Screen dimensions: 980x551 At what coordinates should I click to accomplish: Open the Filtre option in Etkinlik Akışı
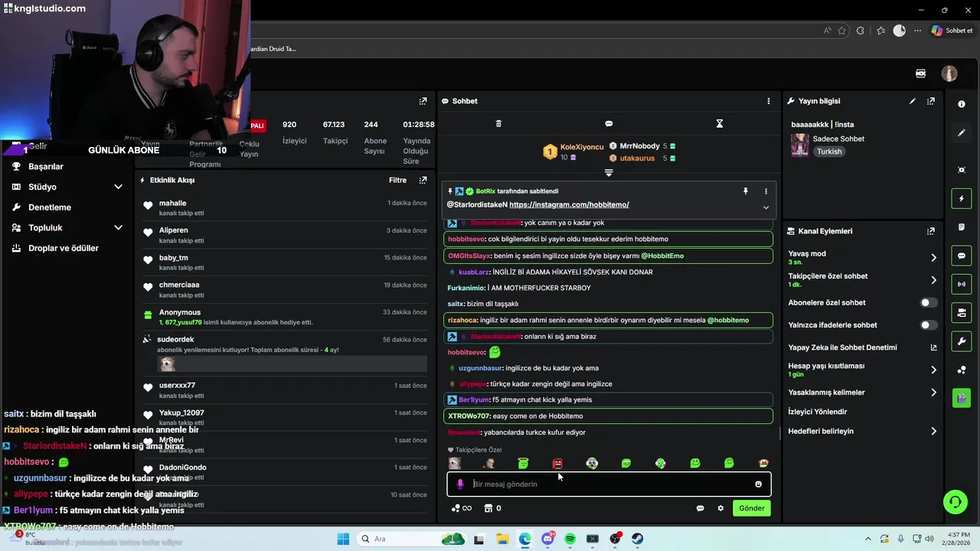(x=397, y=181)
